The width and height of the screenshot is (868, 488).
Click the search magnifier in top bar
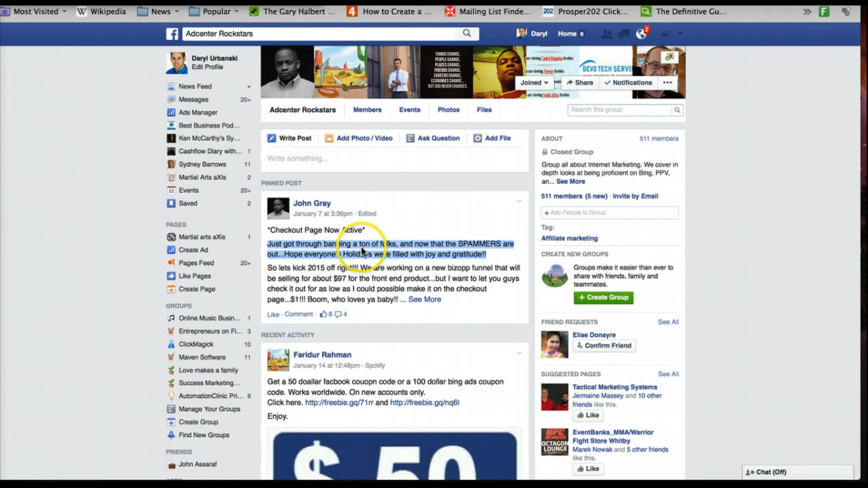pos(467,33)
